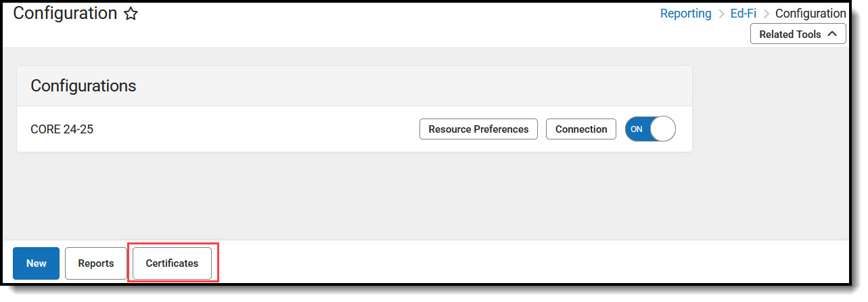The height and width of the screenshot is (302, 868).
Task: Click the empty gray area below the panel
Action: (352, 196)
